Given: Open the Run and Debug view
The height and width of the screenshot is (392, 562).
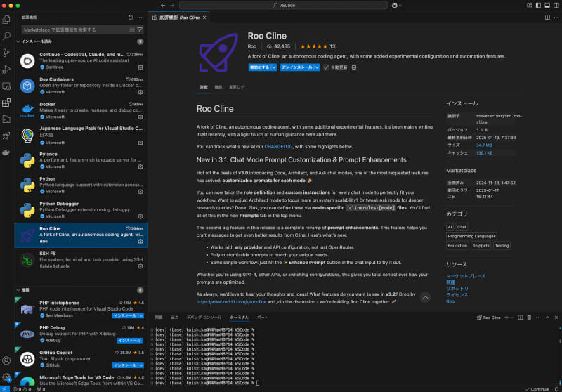Looking at the screenshot, I should click(x=6, y=69).
